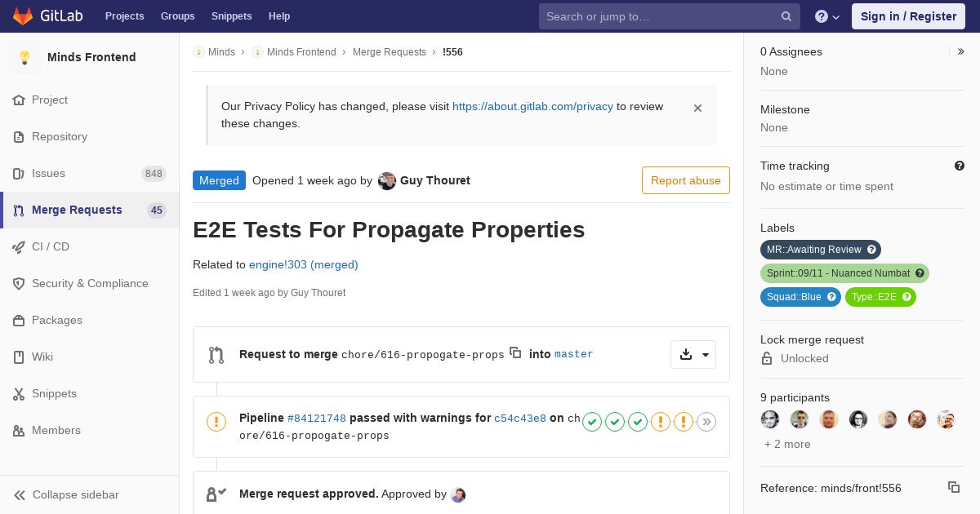Click the pipeline warning status icon
This screenshot has width=980, height=514.
click(x=216, y=422)
